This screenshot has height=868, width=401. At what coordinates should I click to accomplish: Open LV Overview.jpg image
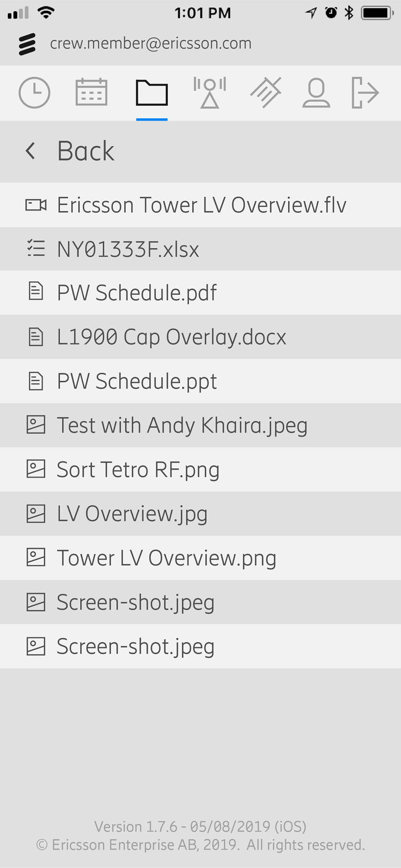200,514
